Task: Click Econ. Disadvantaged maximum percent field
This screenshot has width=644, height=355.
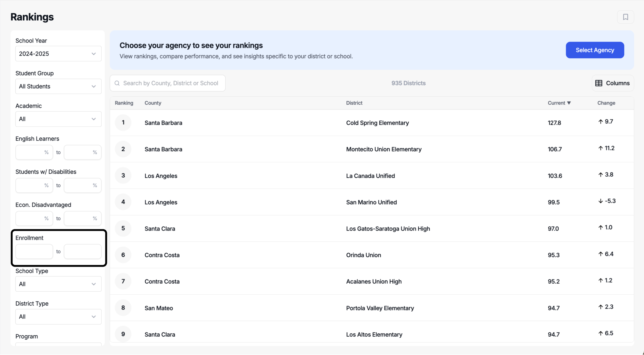Action: tap(83, 218)
